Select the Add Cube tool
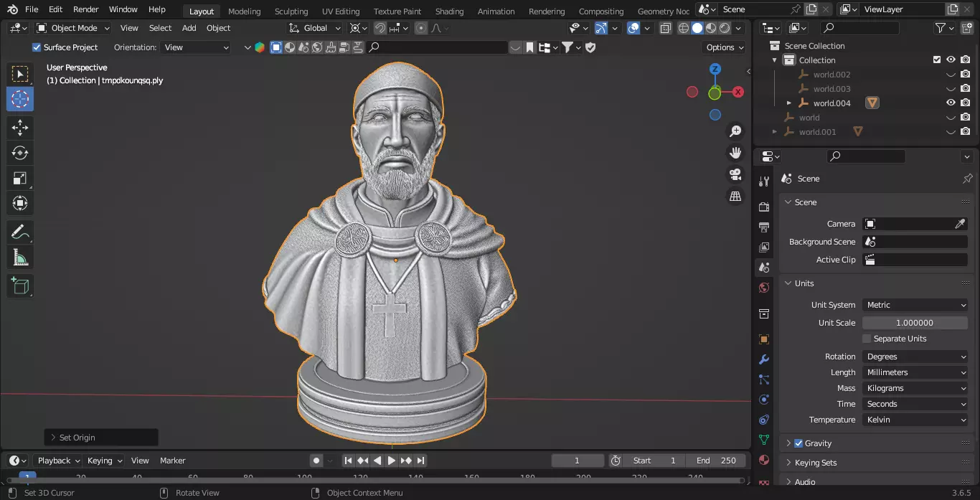980x500 pixels. pos(20,286)
